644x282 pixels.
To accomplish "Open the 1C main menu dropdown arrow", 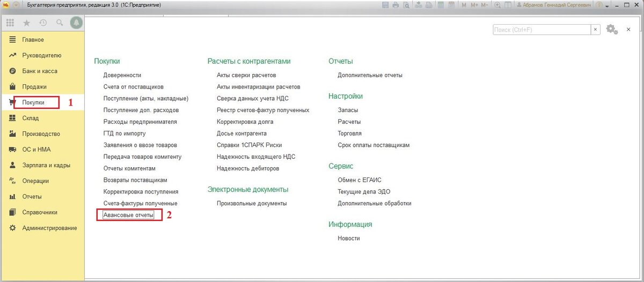I will [x=15, y=5].
